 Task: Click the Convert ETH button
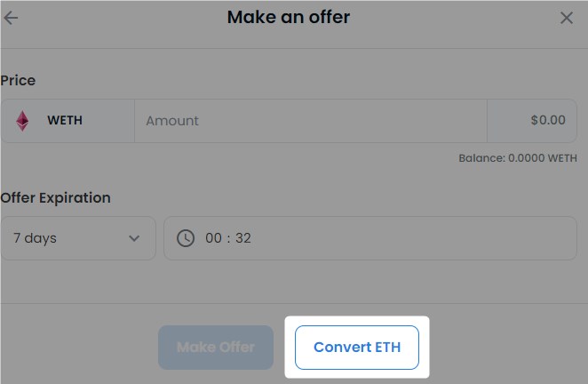point(357,348)
